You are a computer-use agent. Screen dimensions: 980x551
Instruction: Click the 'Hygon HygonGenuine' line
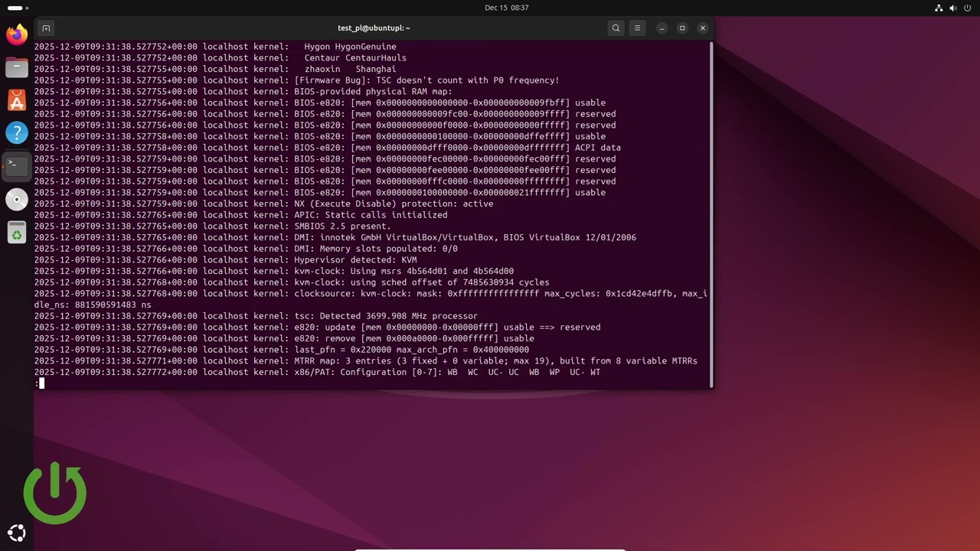click(215, 47)
